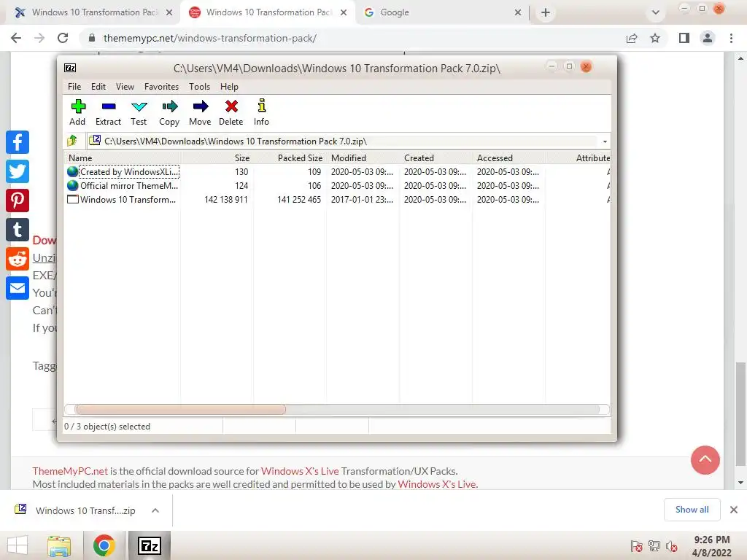Sort by the Created column header
The image size is (747, 560).
[x=436, y=158]
